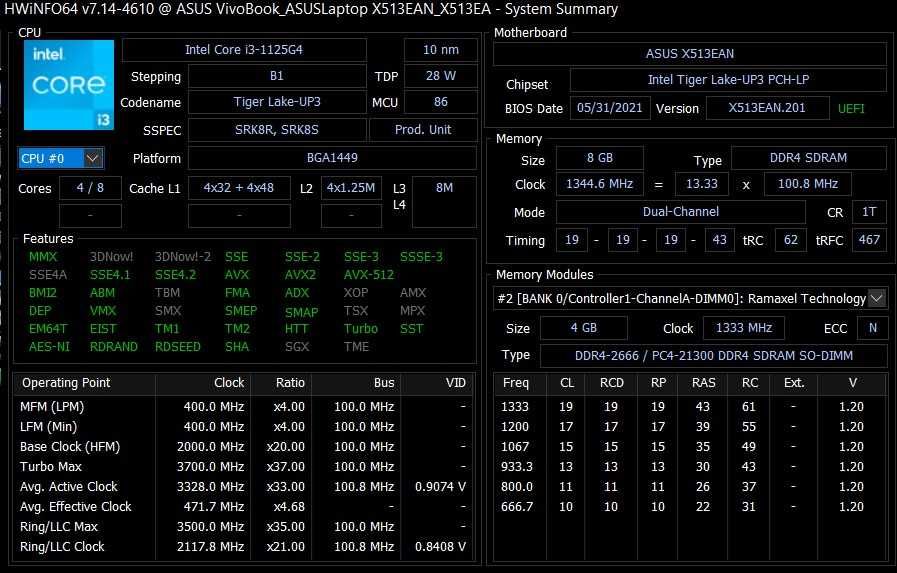Select the timing value 43
The width and height of the screenshot is (897, 573).
pyautogui.click(x=720, y=240)
